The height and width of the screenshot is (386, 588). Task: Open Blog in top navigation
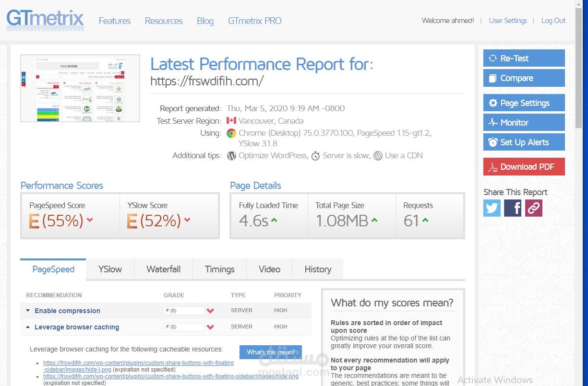(205, 21)
